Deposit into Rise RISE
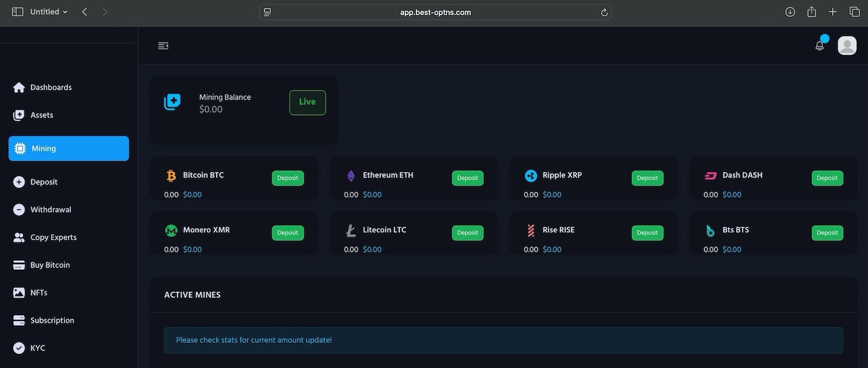The image size is (868, 368). pyautogui.click(x=647, y=233)
